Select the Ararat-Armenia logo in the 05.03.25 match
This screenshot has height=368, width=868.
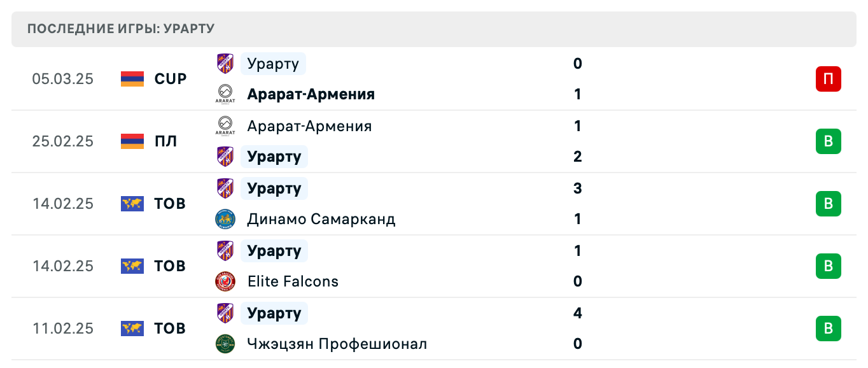click(225, 94)
